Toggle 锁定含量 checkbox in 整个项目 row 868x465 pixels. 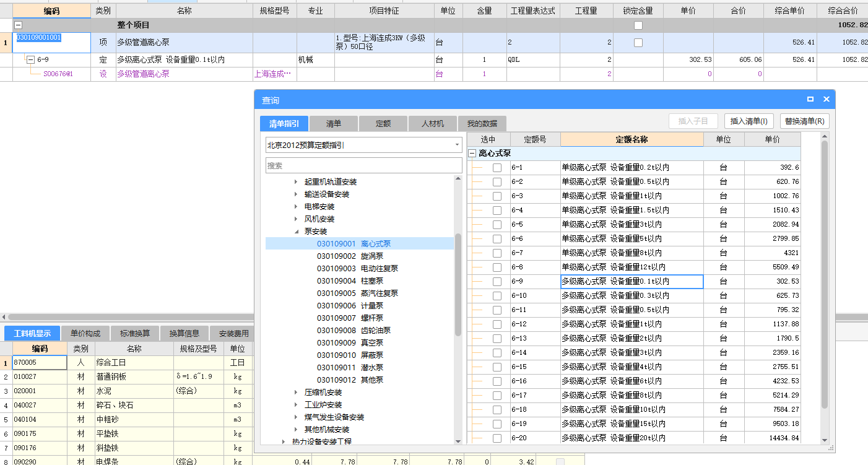[638, 25]
